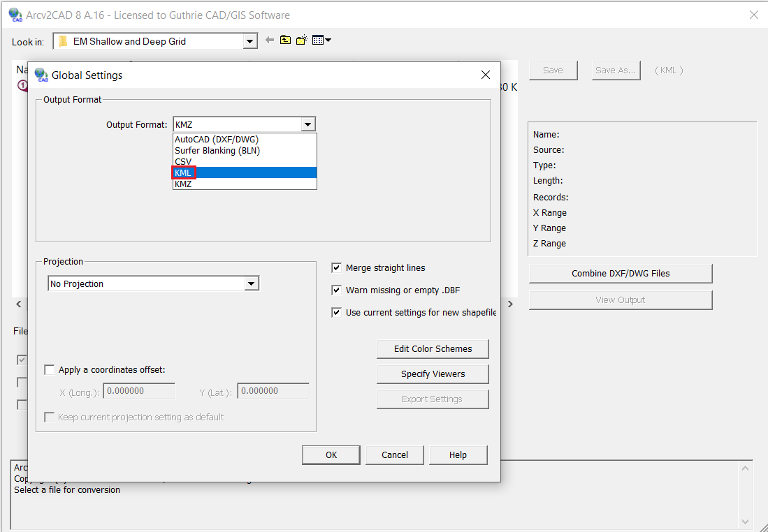Choose AutoCAD (DXF/DWG) from the list
The width and height of the screenshot is (768, 532).
[x=245, y=140]
